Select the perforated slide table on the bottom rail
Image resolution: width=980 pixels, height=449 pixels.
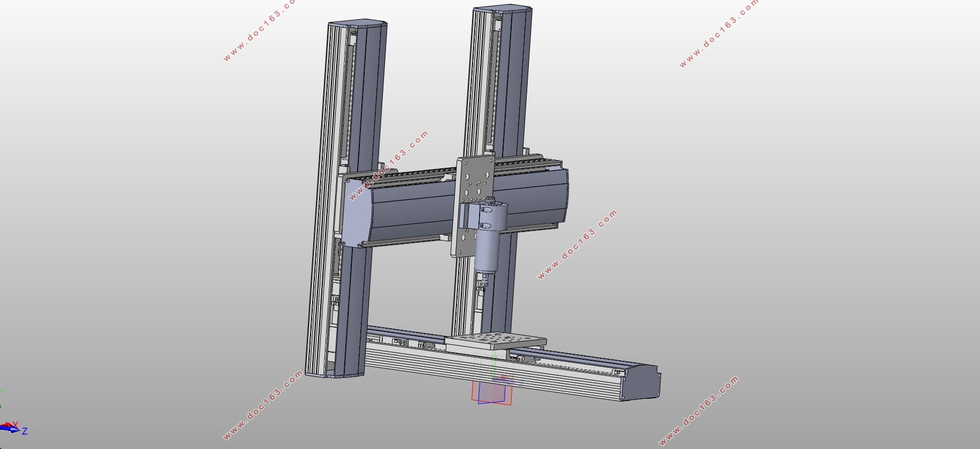point(496,340)
